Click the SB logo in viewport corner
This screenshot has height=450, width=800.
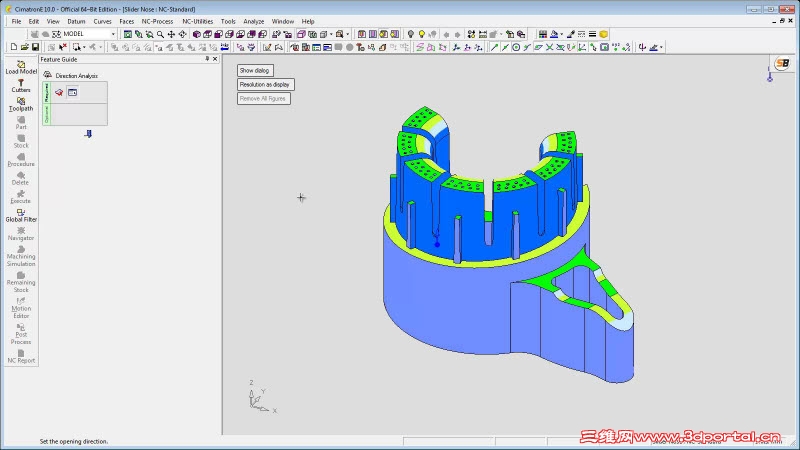pos(782,63)
